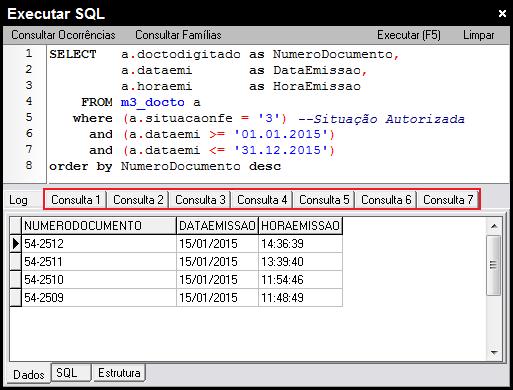Select cell 54-2511
513x390 pixels.
coord(99,262)
